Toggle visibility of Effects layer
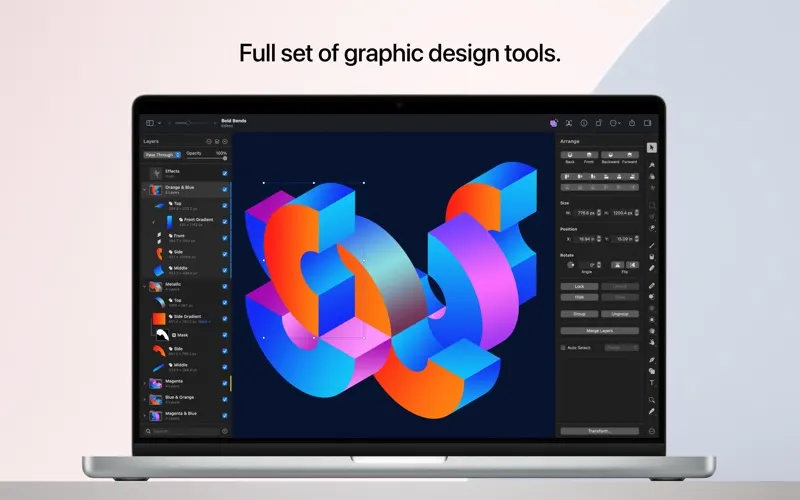This screenshot has height=500, width=800. (x=224, y=173)
